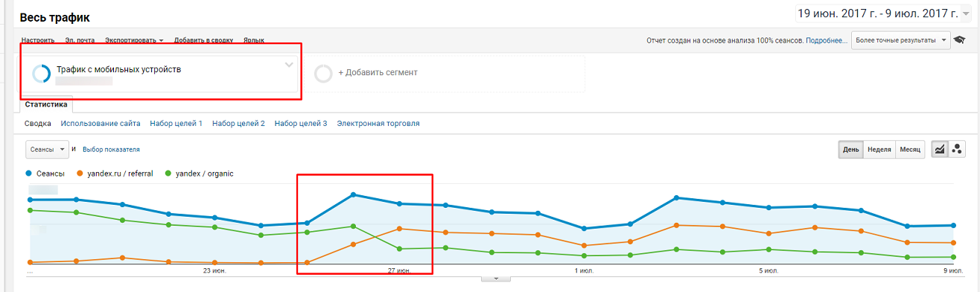Expand the chart bottom collapse handle
Viewport: 980px width, 292px height.
pos(497,279)
